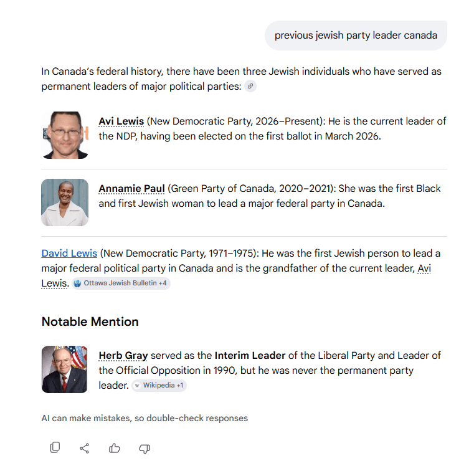The height and width of the screenshot is (476, 474).
Task: Click the Notable Mention heading
Action: (90, 321)
